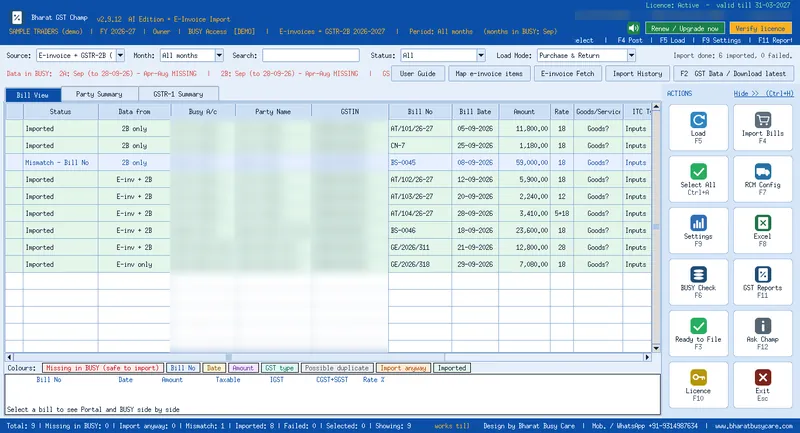Open Ask Champ F12 info icon
Image resolution: width=800 pixels, height=433 pixels.
click(x=762, y=326)
